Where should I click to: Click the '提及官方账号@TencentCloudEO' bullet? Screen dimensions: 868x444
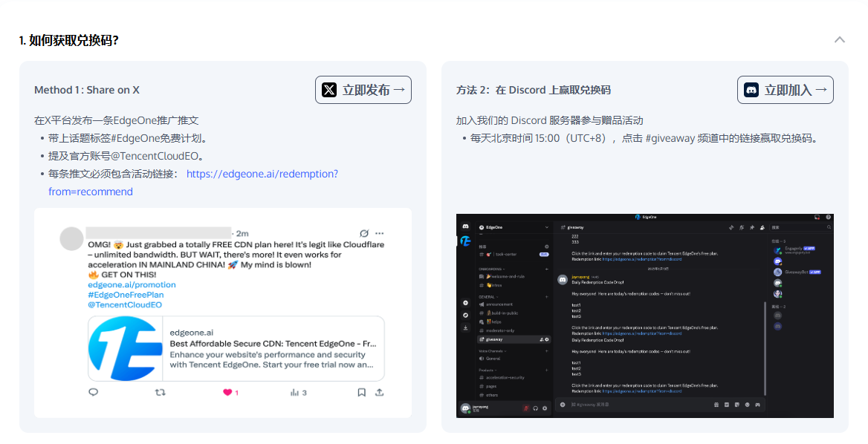pyautogui.click(x=126, y=156)
